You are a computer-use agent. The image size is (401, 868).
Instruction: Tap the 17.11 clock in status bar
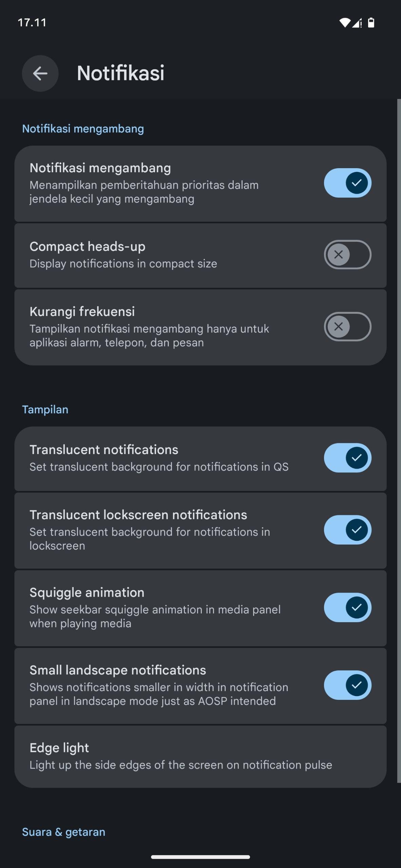pyautogui.click(x=32, y=23)
